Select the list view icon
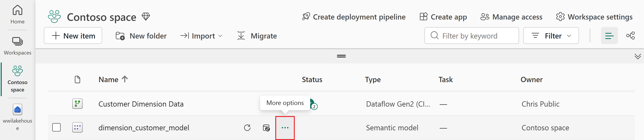 609,36
